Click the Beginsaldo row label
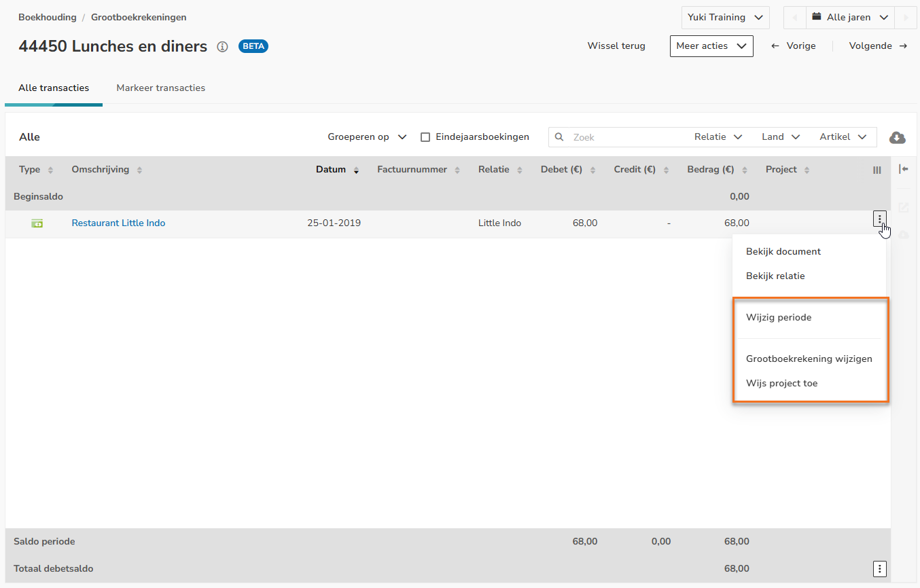 [x=38, y=197]
